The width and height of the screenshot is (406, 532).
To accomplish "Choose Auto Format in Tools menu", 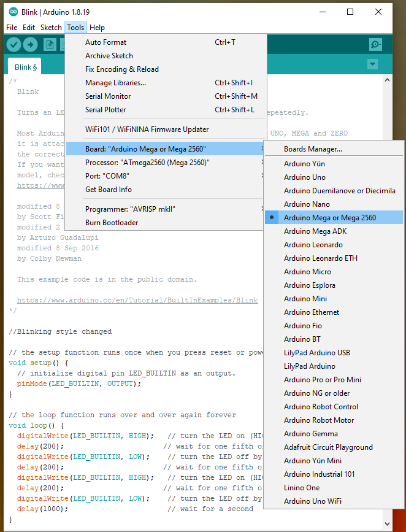I will (x=164, y=42).
